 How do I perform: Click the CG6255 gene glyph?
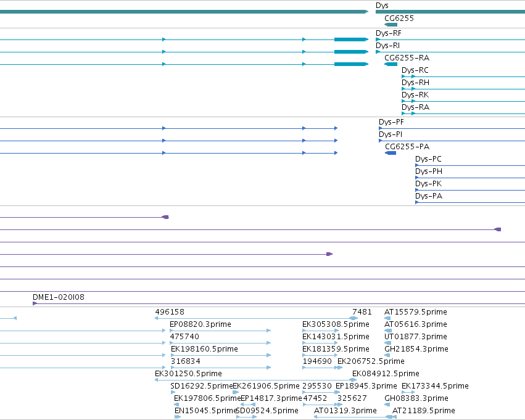point(391,25)
